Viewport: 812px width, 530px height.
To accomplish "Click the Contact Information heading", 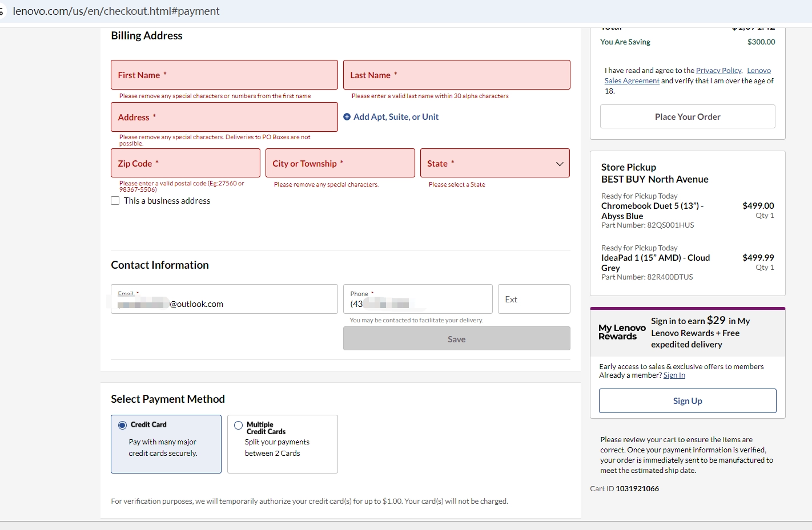I will 160,265.
